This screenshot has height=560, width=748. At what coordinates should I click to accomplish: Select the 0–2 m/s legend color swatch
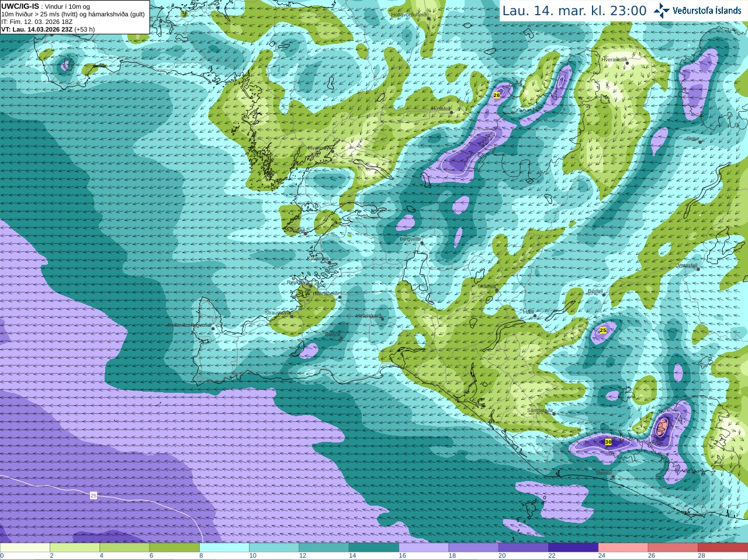[x=25, y=548]
